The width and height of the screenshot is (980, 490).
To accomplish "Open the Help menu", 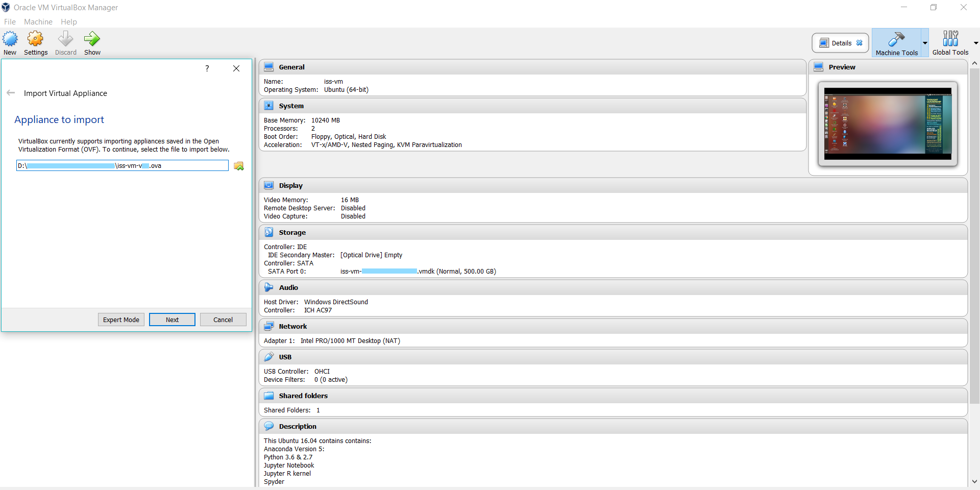I will pos(69,22).
